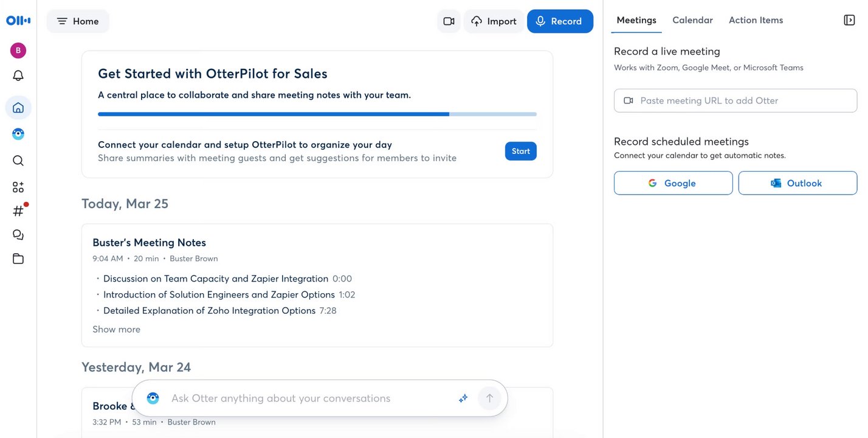Expand the Home navigation menu
Viewport: 868px width, 438px height.
(78, 21)
